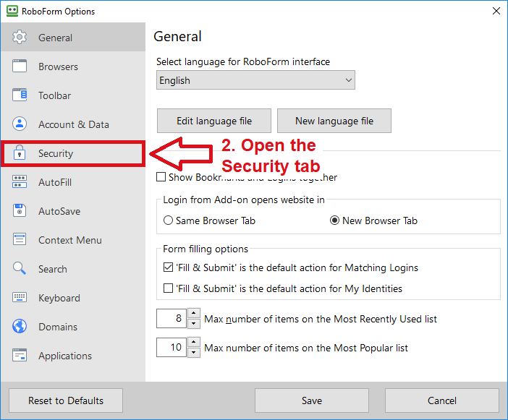This screenshot has height=420, width=508.
Task: Switch to the Context Menu section
Action: [x=69, y=240]
